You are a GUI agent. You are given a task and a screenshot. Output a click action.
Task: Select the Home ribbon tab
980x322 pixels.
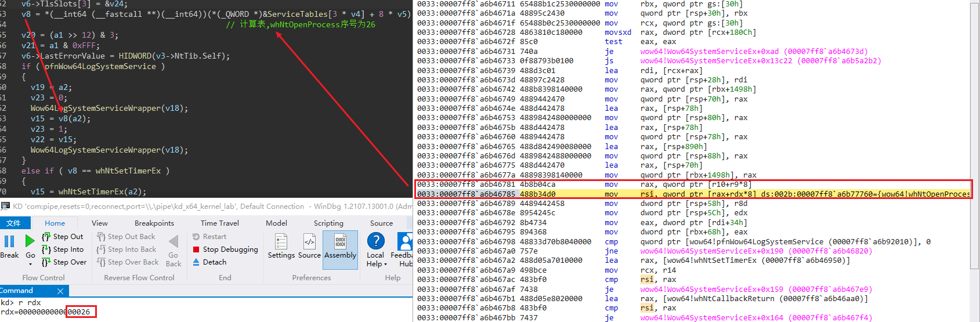coord(55,223)
